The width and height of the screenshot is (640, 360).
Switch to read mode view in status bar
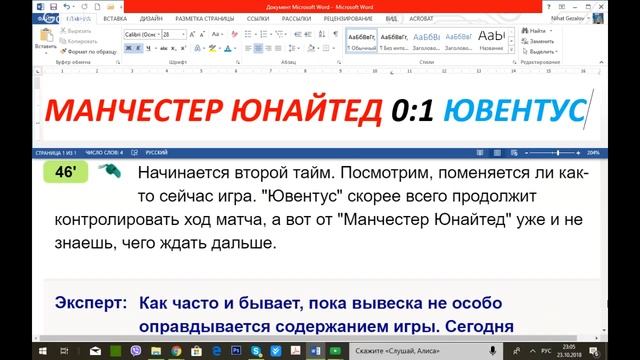tap(480, 153)
